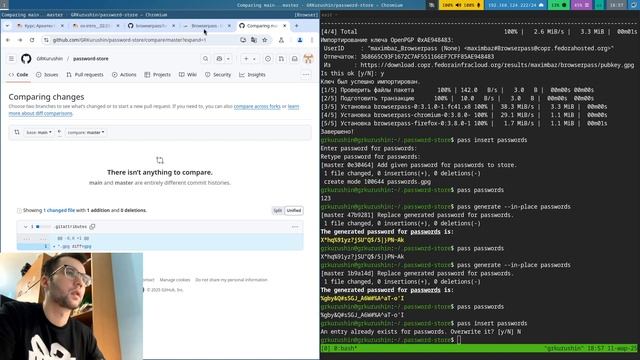This screenshot has height=360, width=640.
Task: Click the IP address widget in top bar
Action: [516, 5]
